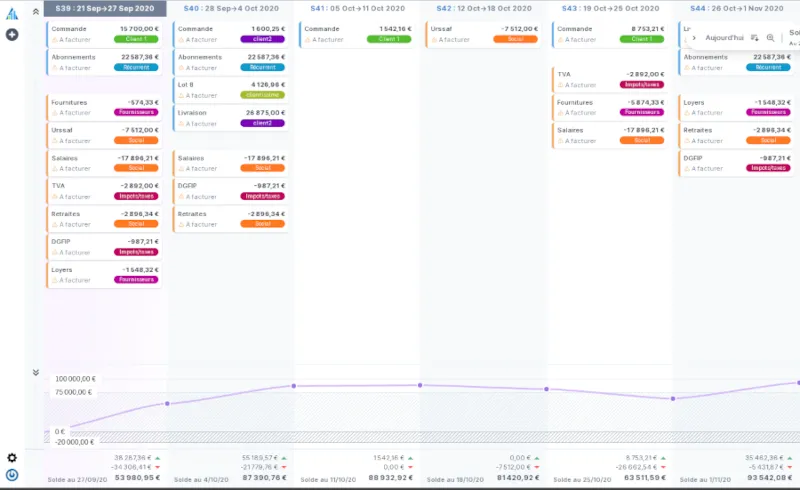
Task: Select the S41 05 Oct–11 Oct week header
Action: (x=357, y=8)
